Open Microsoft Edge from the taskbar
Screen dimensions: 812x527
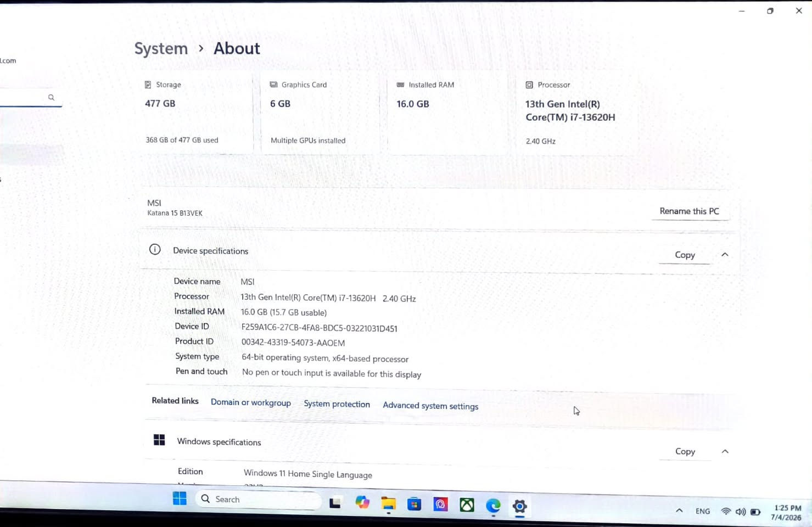coord(493,505)
